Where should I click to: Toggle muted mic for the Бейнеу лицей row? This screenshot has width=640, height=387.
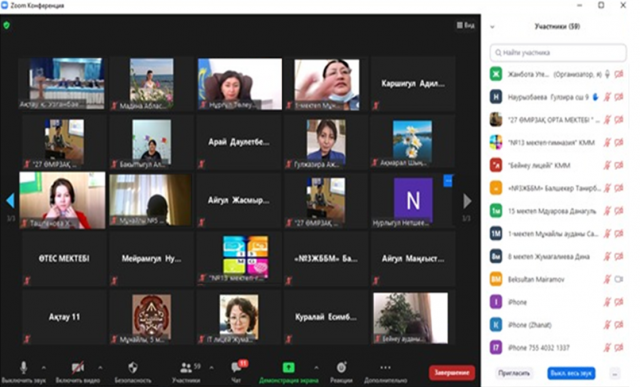tap(607, 165)
